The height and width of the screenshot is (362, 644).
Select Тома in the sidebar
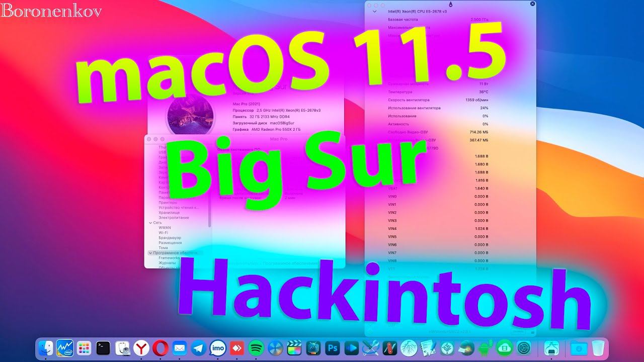[163, 248]
